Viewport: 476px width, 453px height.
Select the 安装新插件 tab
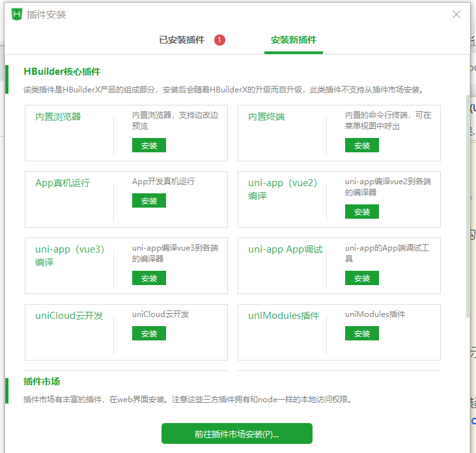pos(294,40)
